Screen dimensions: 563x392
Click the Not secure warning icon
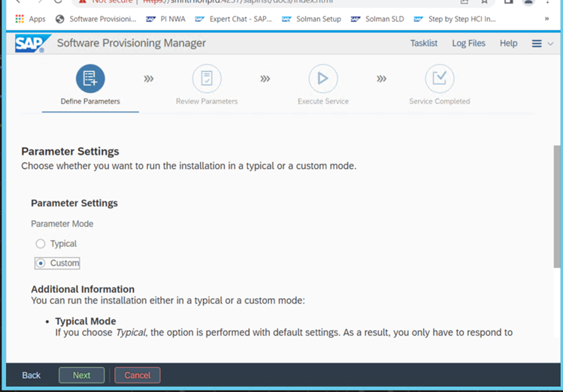83,2
